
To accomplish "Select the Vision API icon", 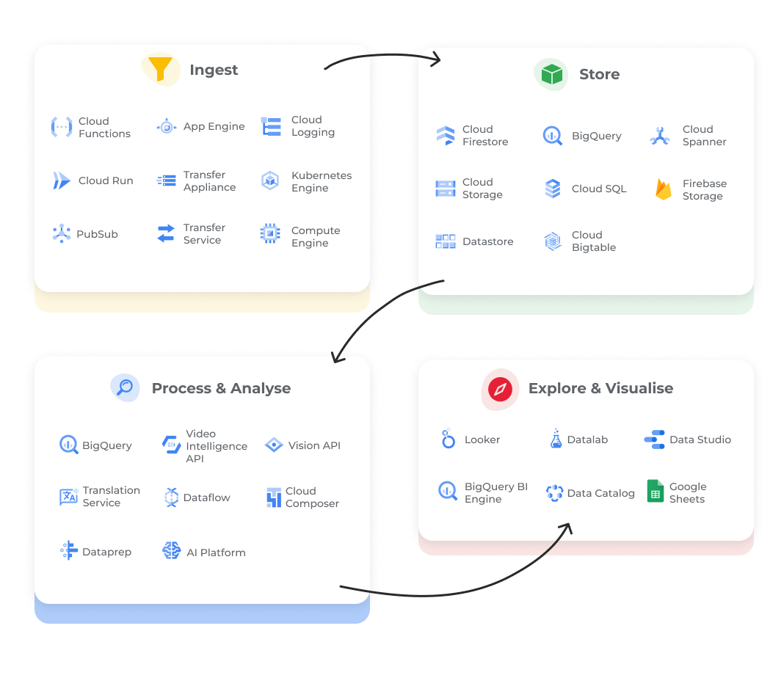I will click(274, 445).
